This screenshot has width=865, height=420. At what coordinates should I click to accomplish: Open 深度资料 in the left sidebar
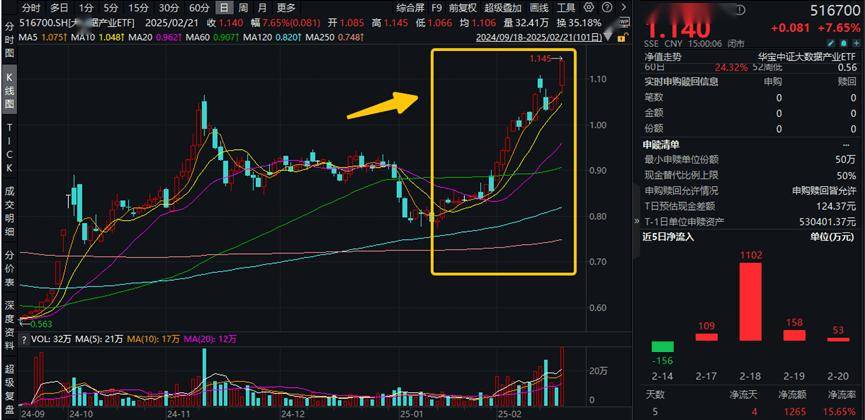[x=9, y=319]
